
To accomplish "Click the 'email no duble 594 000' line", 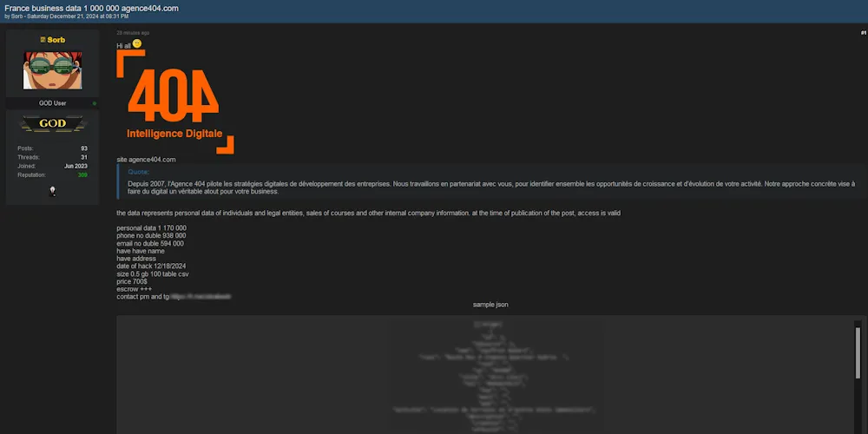I will [x=150, y=244].
